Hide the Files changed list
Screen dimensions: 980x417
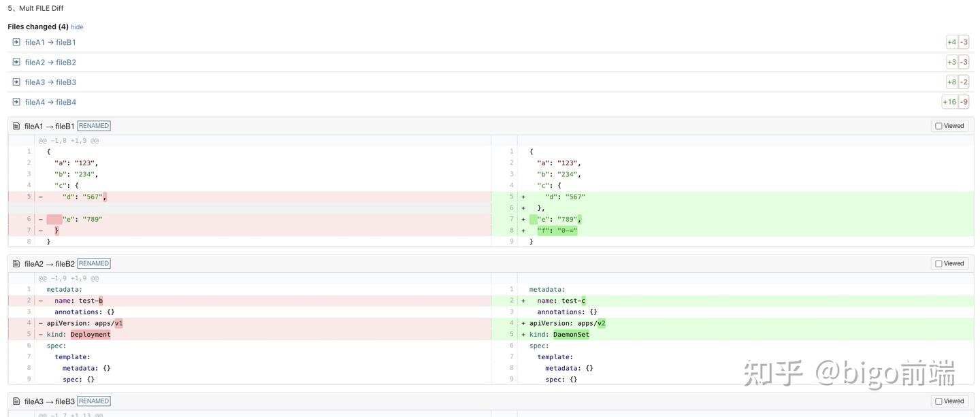[77, 27]
